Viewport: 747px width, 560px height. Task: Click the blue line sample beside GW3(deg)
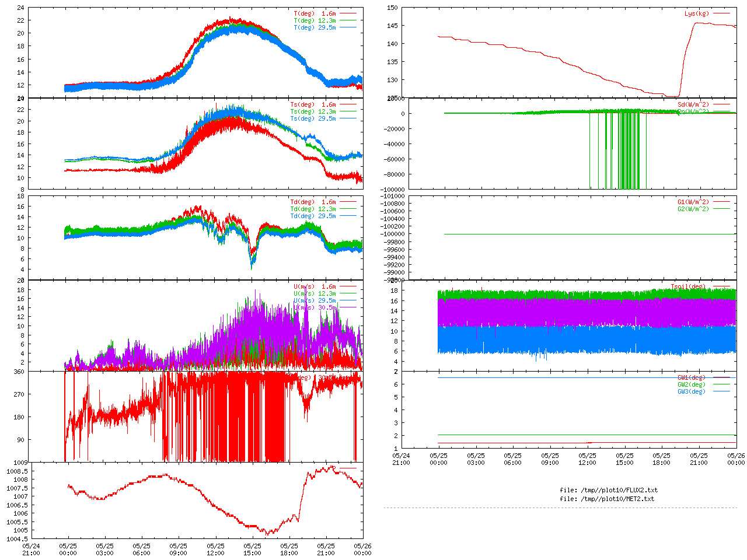click(x=722, y=391)
